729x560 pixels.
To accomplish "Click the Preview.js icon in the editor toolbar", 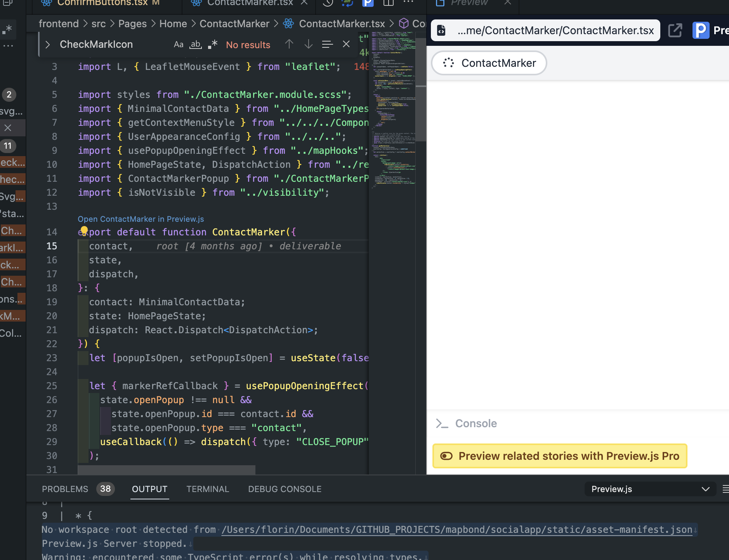I will [368, 3].
